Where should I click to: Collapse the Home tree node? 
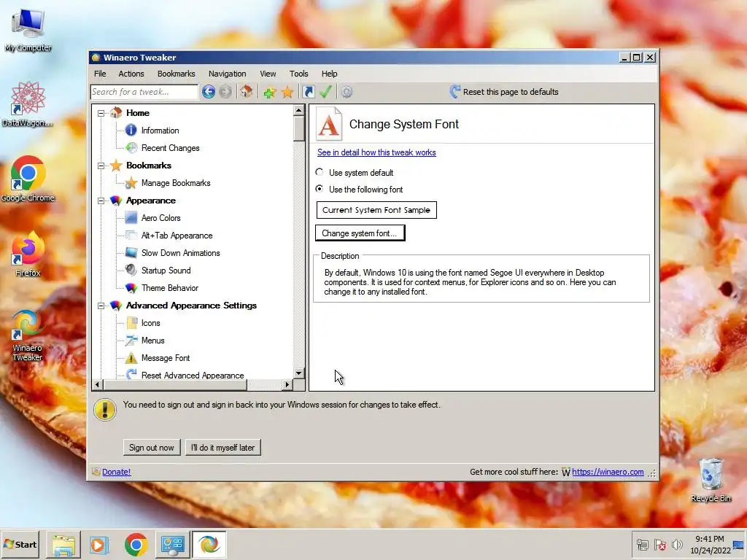click(101, 113)
